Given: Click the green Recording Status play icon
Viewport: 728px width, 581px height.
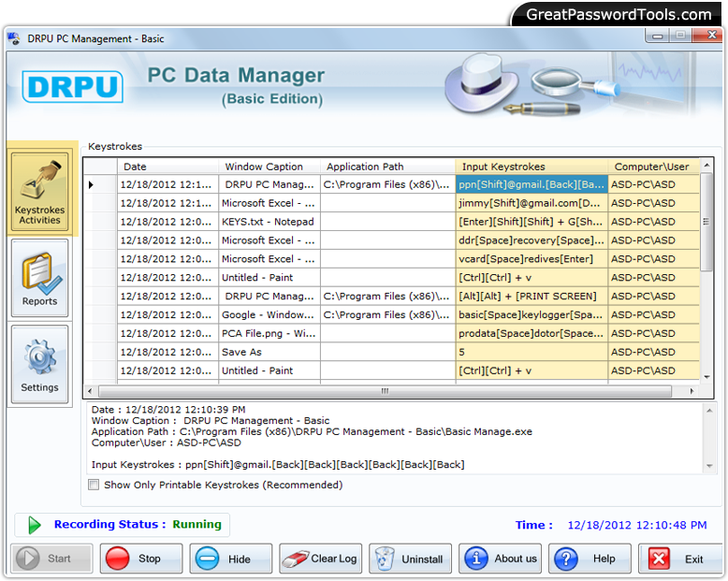Looking at the screenshot, I should (35, 525).
